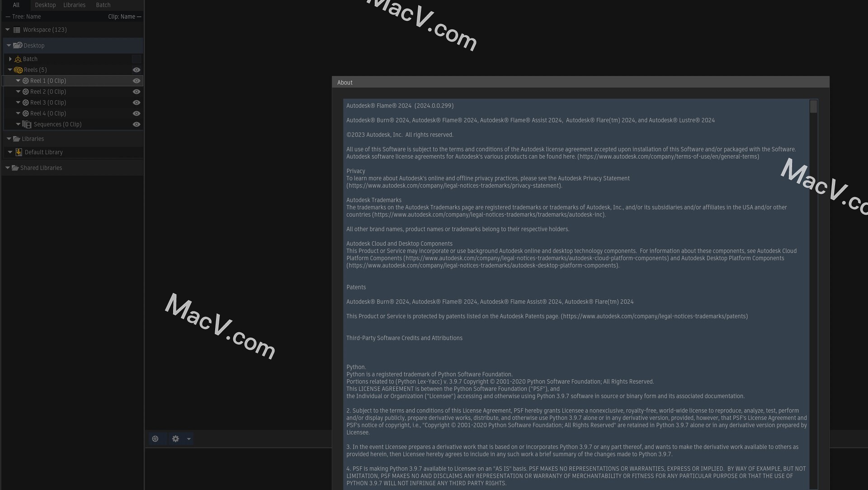Toggle visibility eye icon for Reel 1

coord(136,80)
